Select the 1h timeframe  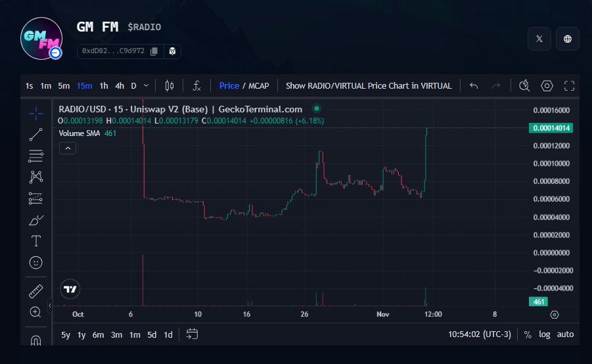[x=104, y=86]
